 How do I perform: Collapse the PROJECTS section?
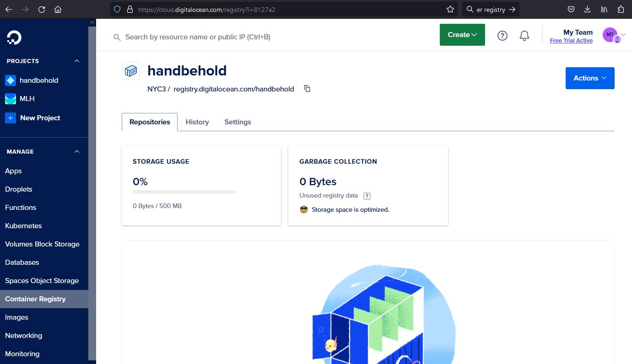[x=77, y=61]
